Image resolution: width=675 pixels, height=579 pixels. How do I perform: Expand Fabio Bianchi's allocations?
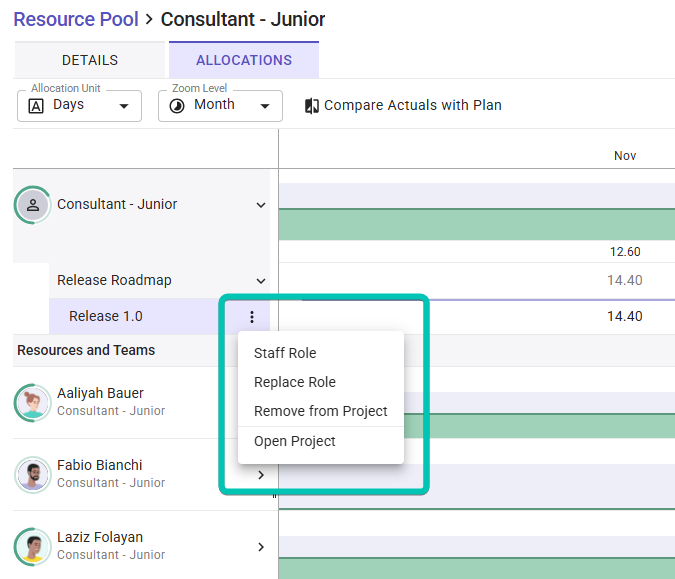coord(261,475)
